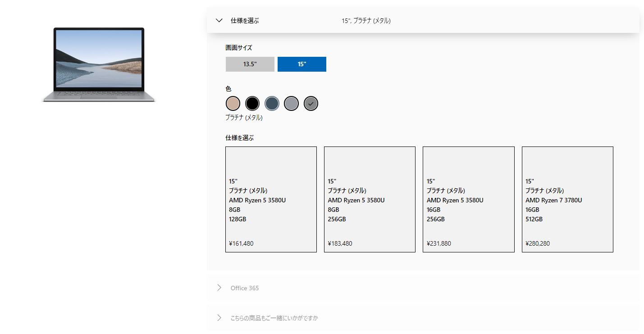
Task: Click the ¥280,280 price text
Action: click(x=538, y=243)
